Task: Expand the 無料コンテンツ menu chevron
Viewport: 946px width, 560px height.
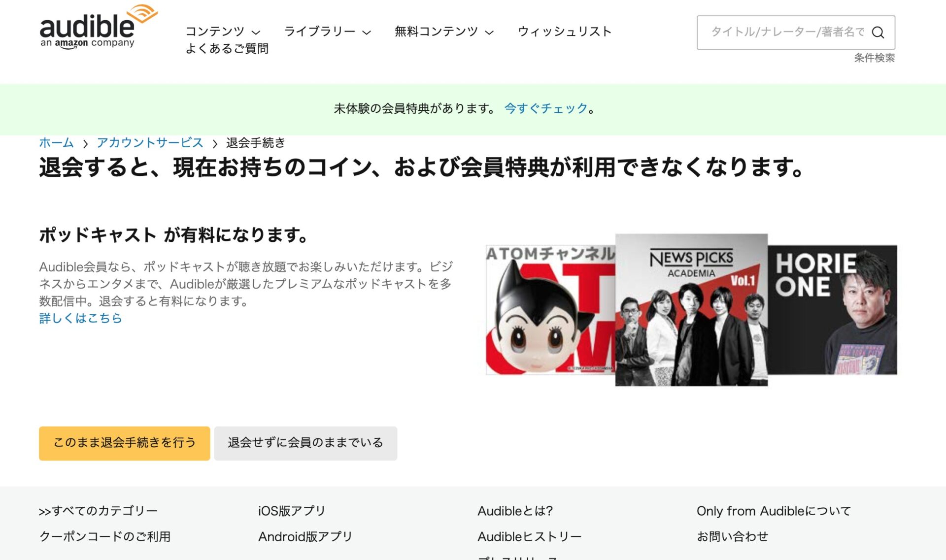Action: point(489,33)
